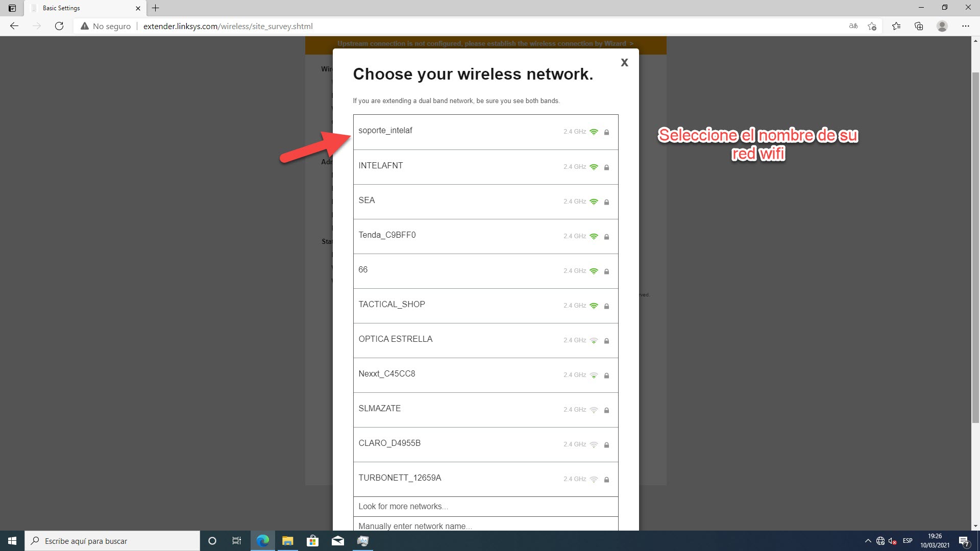The height and width of the screenshot is (551, 980).
Task: Click the address bar URL
Action: point(228,26)
